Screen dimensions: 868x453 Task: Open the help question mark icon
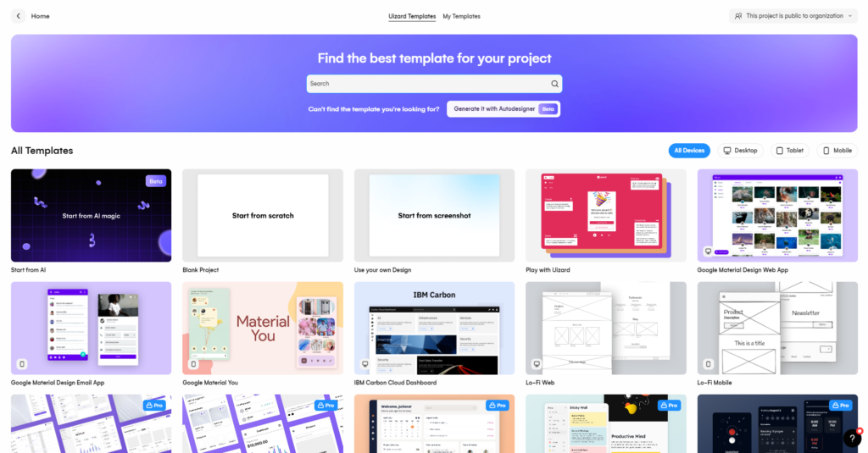[x=852, y=439]
